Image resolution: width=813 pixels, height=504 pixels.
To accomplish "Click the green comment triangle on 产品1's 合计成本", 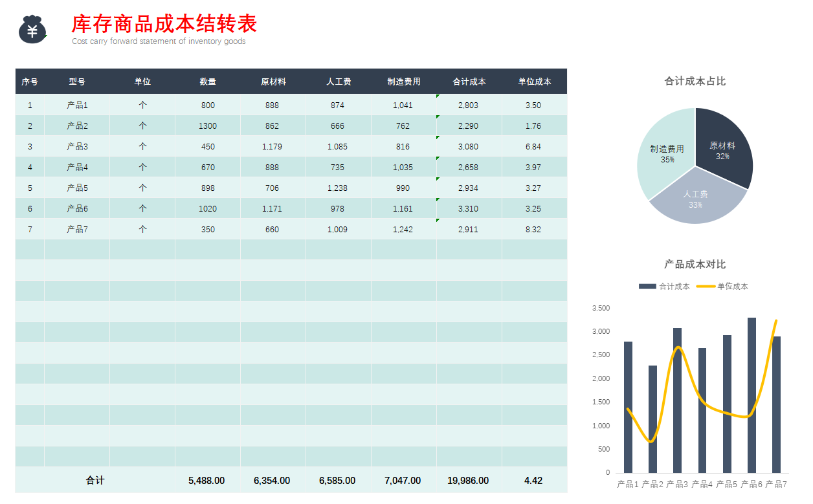I will 439,96.
